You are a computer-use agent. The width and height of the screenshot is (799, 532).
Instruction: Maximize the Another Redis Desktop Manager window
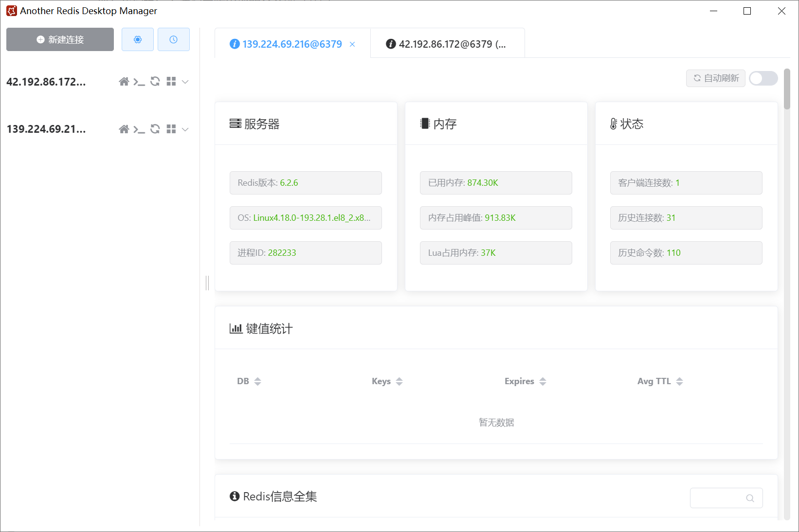point(747,11)
